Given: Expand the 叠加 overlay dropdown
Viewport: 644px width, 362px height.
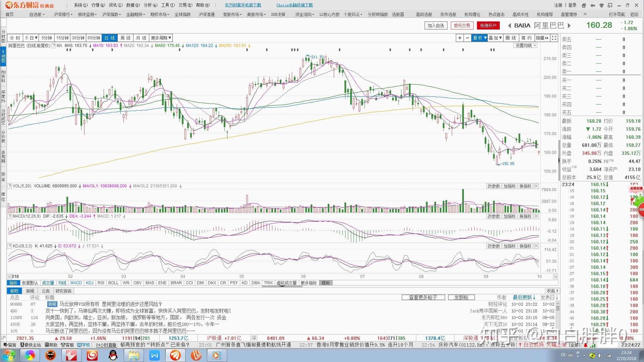Looking at the screenshot, I should coord(495,38).
